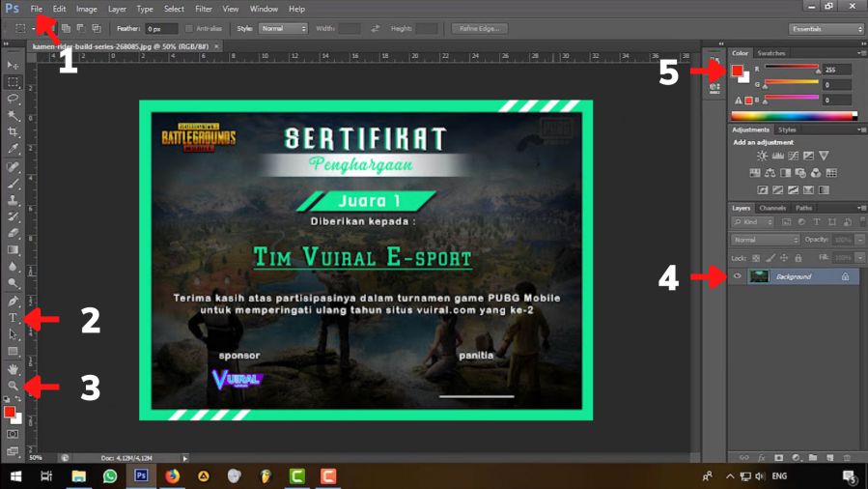Viewport: 868px width, 489px height.
Task: Click the Feather input field
Action: point(161,28)
